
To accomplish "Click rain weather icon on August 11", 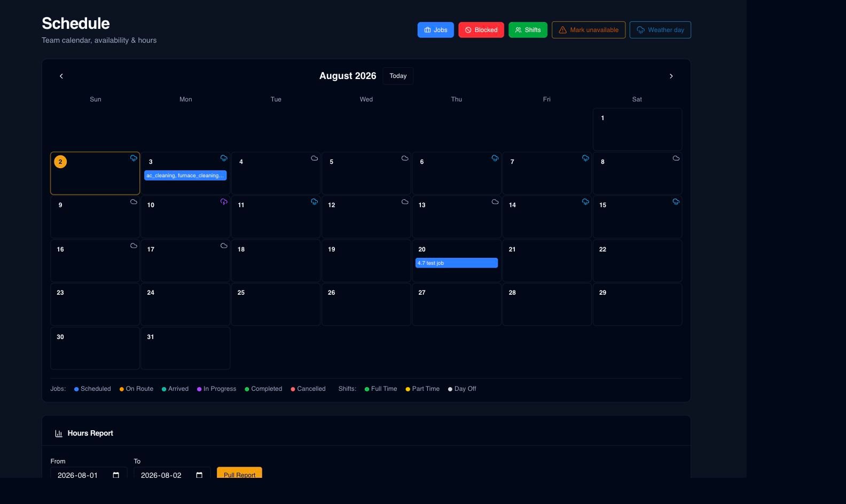I will click(x=314, y=202).
